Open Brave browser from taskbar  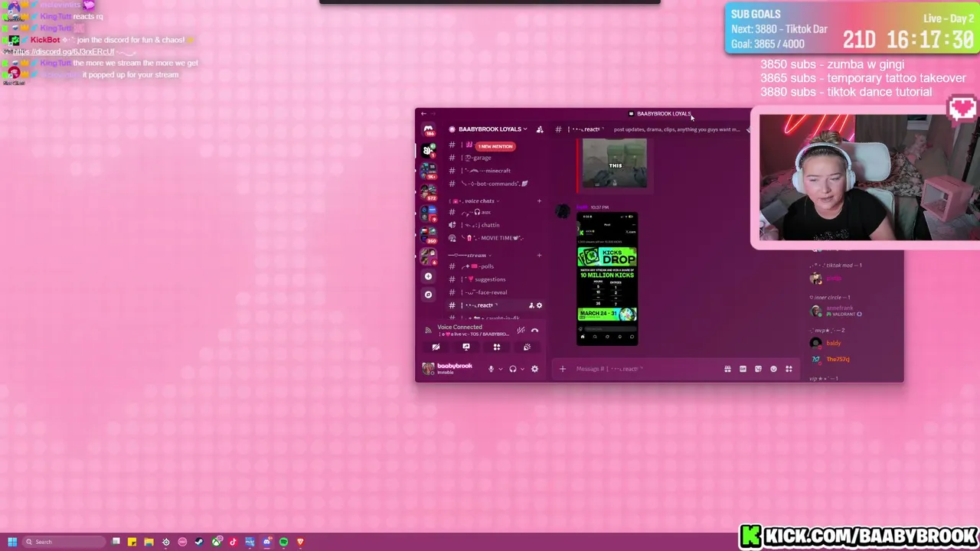[x=300, y=542]
